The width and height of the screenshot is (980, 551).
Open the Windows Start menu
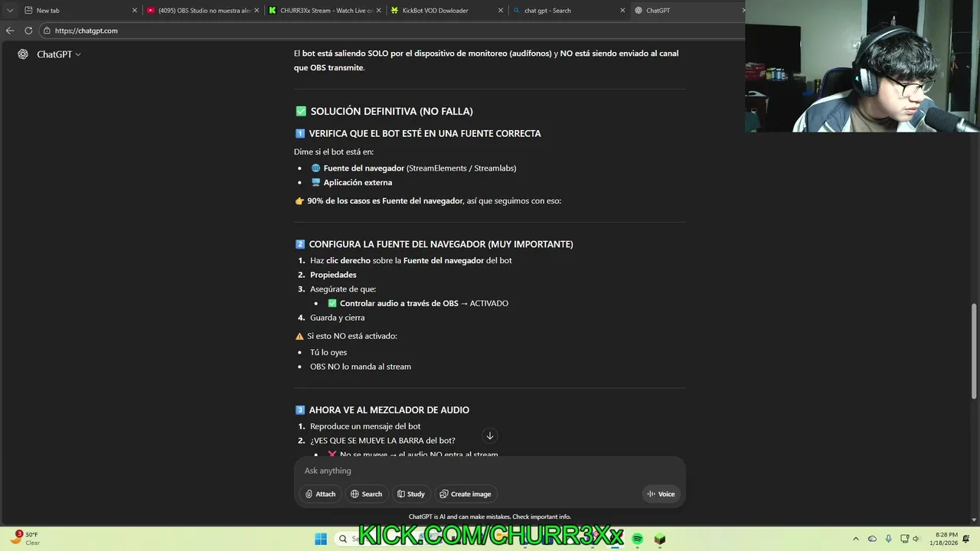[x=321, y=539]
